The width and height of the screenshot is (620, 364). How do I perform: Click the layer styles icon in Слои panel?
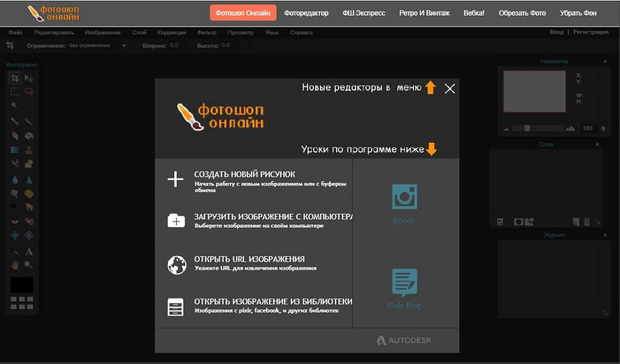coord(529,222)
